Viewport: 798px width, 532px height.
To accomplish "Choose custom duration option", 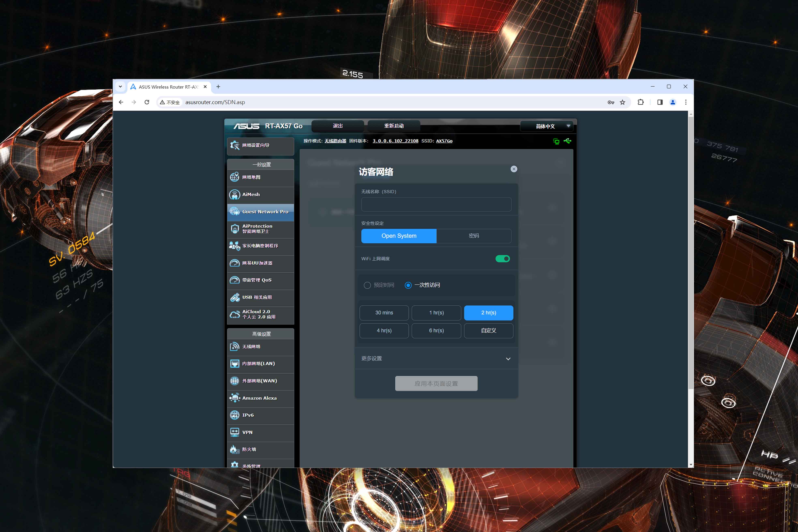I will point(489,331).
